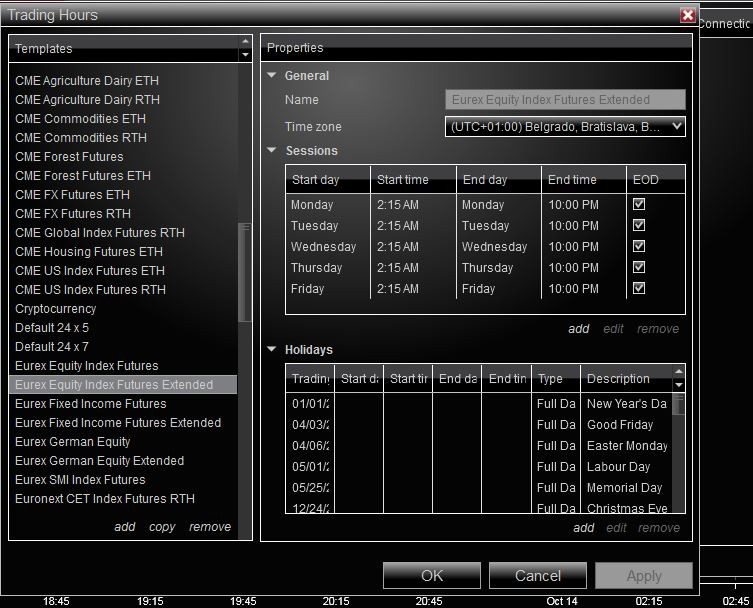
Task: Click Holidays table scroll down arrow
Action: (679, 385)
